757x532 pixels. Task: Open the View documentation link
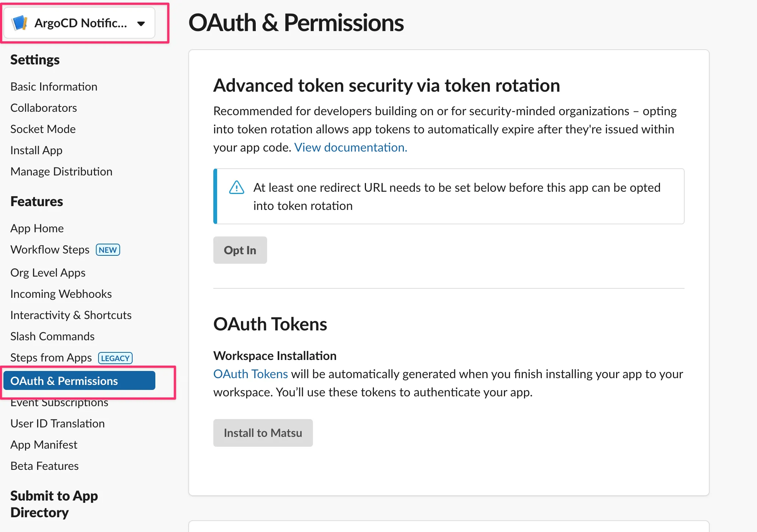click(x=350, y=147)
